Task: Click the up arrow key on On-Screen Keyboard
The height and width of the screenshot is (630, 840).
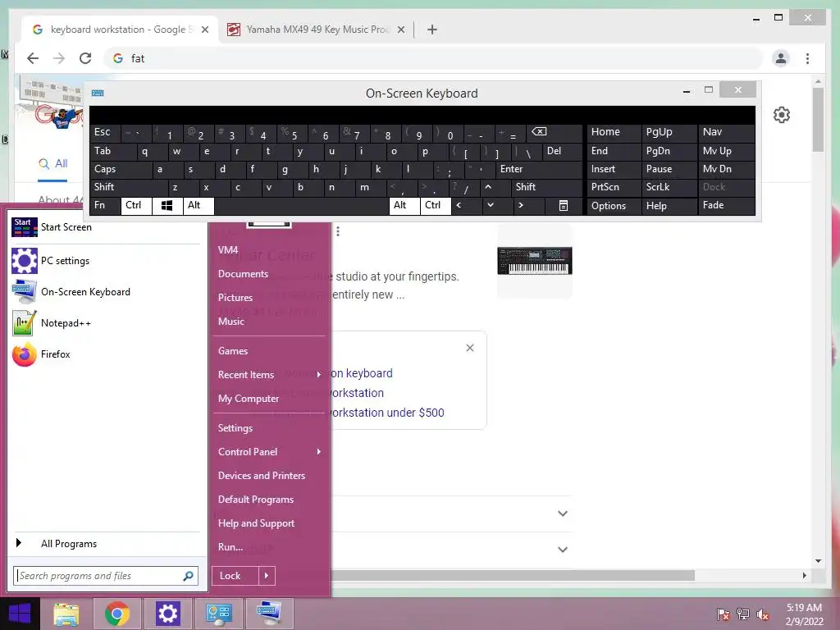Action: point(488,187)
